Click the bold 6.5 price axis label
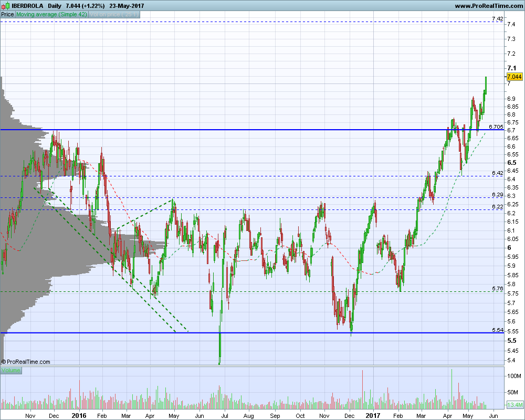The width and height of the screenshot is (525, 420). 511,163
